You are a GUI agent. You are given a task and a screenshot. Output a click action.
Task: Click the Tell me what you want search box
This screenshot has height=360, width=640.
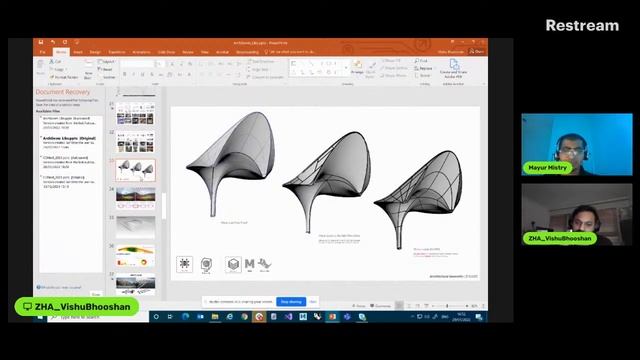(290, 52)
